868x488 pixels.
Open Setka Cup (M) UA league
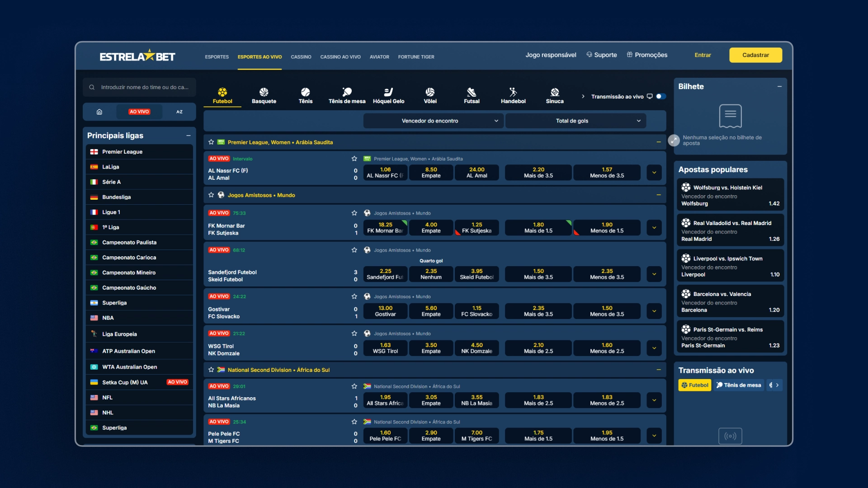click(x=139, y=382)
